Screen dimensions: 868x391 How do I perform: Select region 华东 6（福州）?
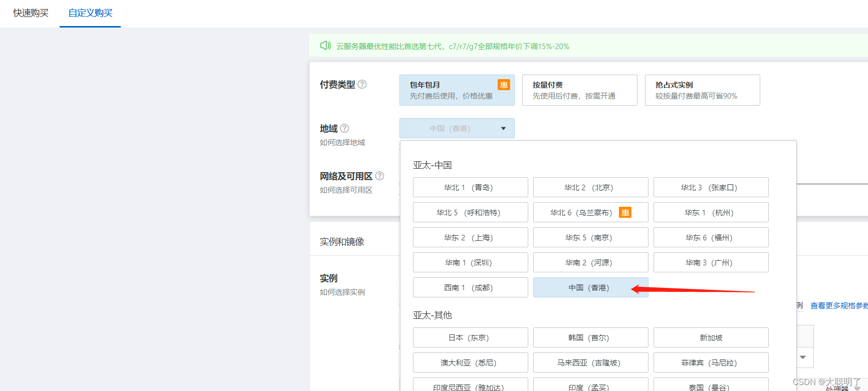711,237
